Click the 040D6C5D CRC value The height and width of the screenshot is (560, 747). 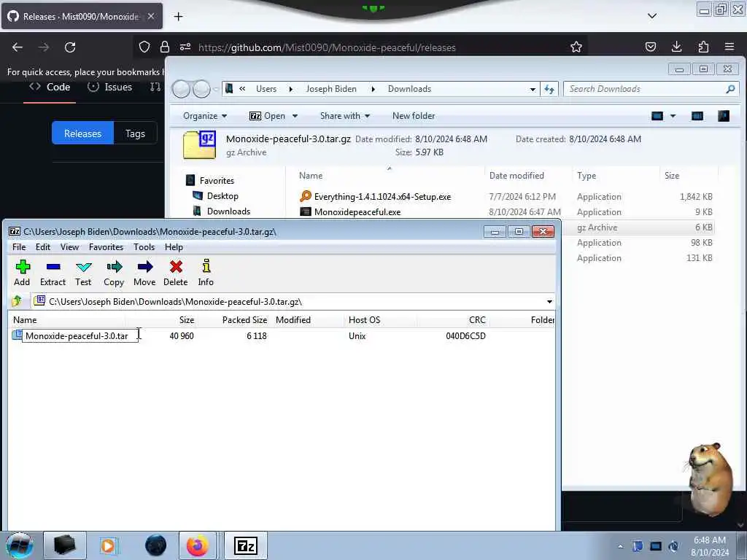[x=465, y=335]
